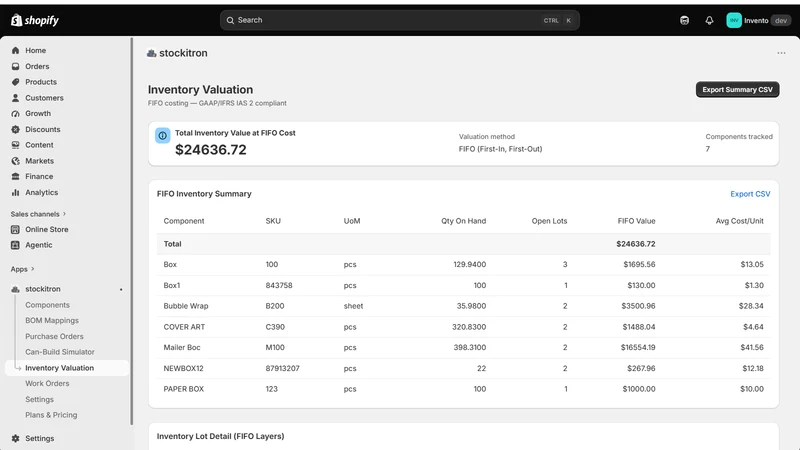The image size is (800, 450).
Task: Click the pin dot next to stockitron
Action: [121, 289]
